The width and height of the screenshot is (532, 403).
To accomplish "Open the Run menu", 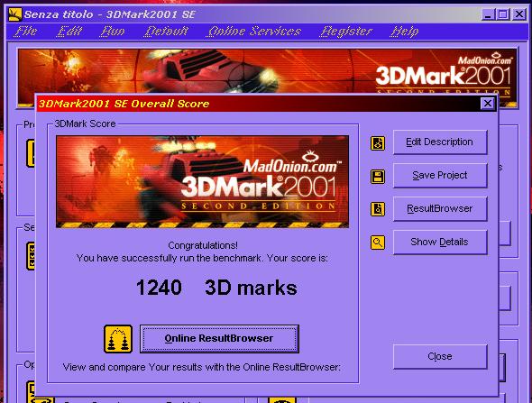I will (x=113, y=32).
